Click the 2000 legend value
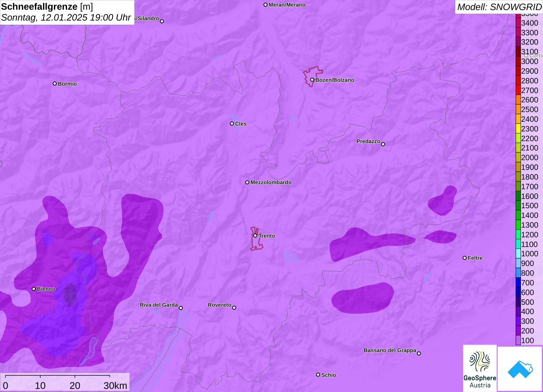The image size is (543, 392). point(529,157)
